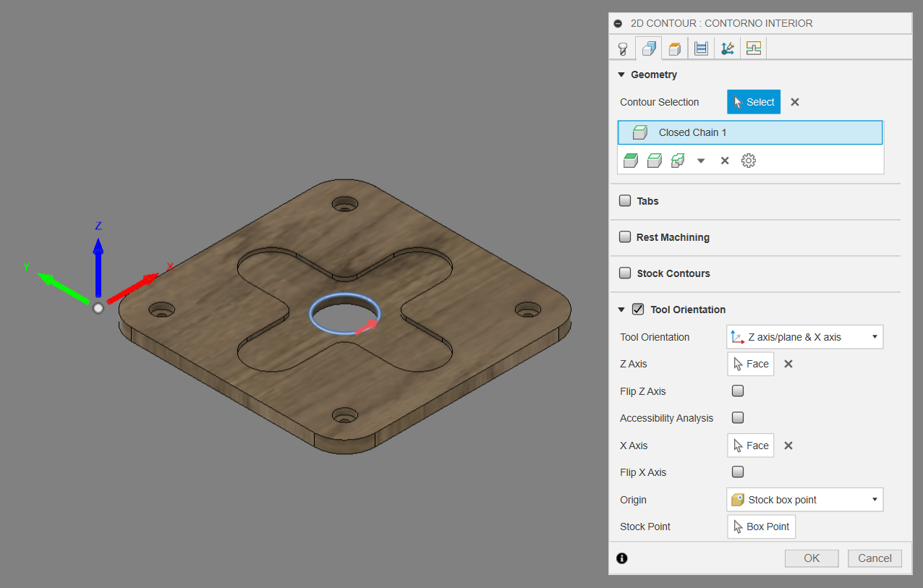Collapse the 2D Contour dialog with the minus icon

[x=618, y=23]
